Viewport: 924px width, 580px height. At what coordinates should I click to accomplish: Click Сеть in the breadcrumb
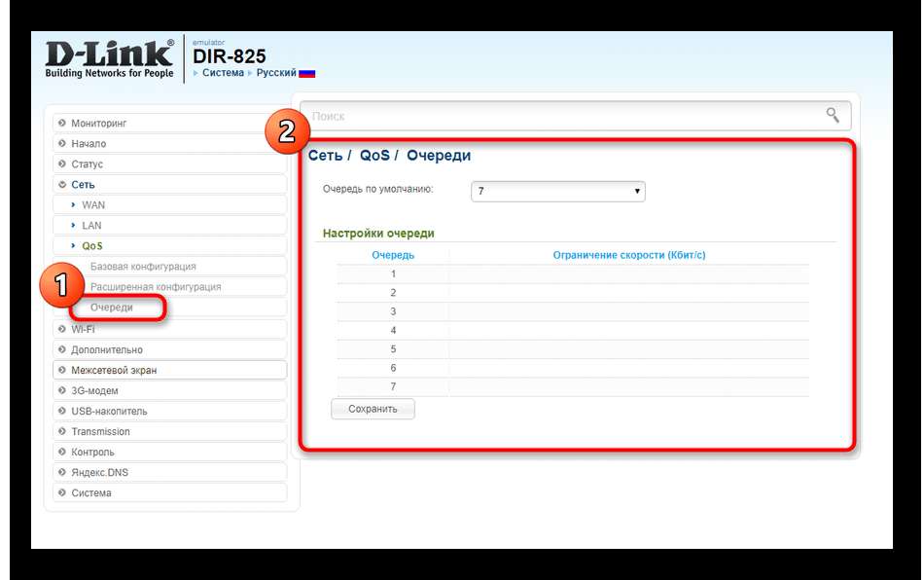(325, 155)
